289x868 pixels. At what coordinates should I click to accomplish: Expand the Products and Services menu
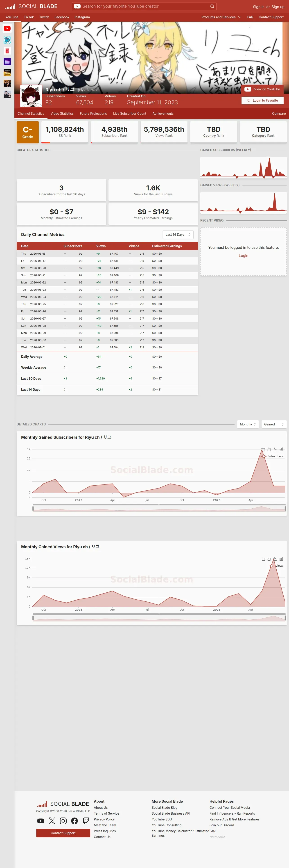pyautogui.click(x=221, y=17)
